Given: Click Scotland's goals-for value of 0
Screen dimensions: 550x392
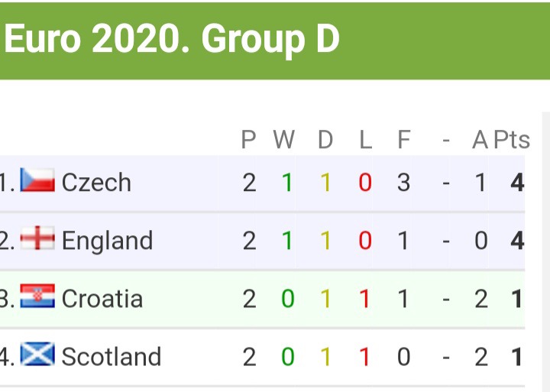Looking at the screenshot, I should (404, 357).
